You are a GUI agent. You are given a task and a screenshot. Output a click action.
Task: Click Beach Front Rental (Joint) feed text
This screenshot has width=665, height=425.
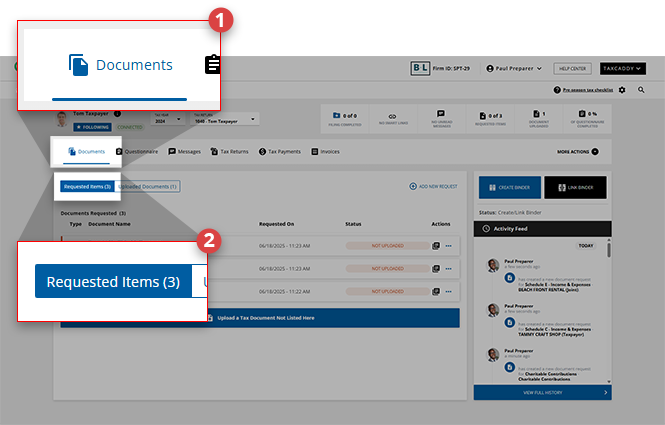[x=548, y=290]
